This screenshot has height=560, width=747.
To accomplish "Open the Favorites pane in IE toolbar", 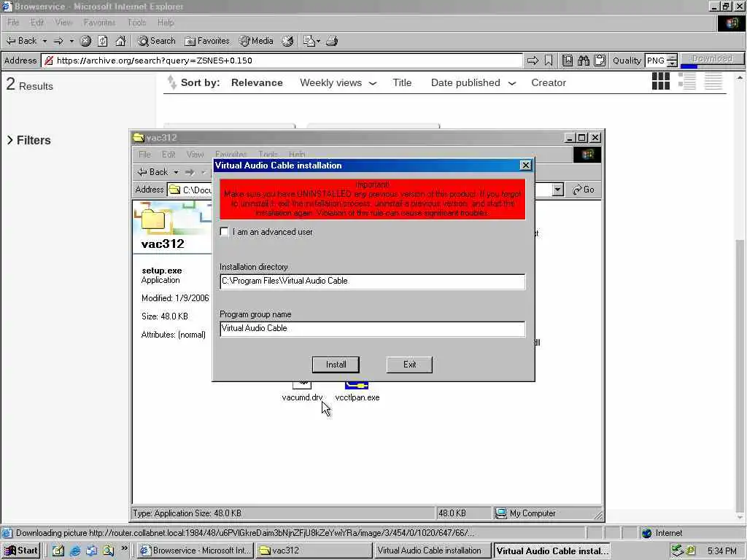I will point(207,41).
